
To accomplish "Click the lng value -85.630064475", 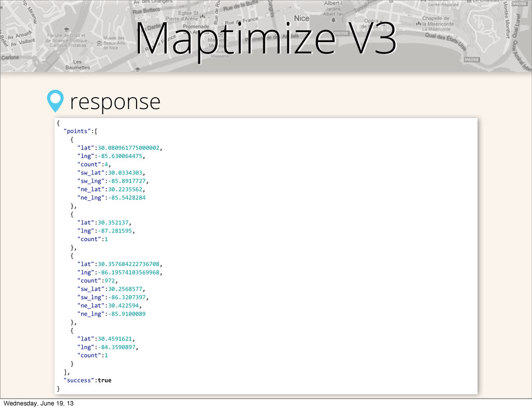I will [x=120, y=156].
